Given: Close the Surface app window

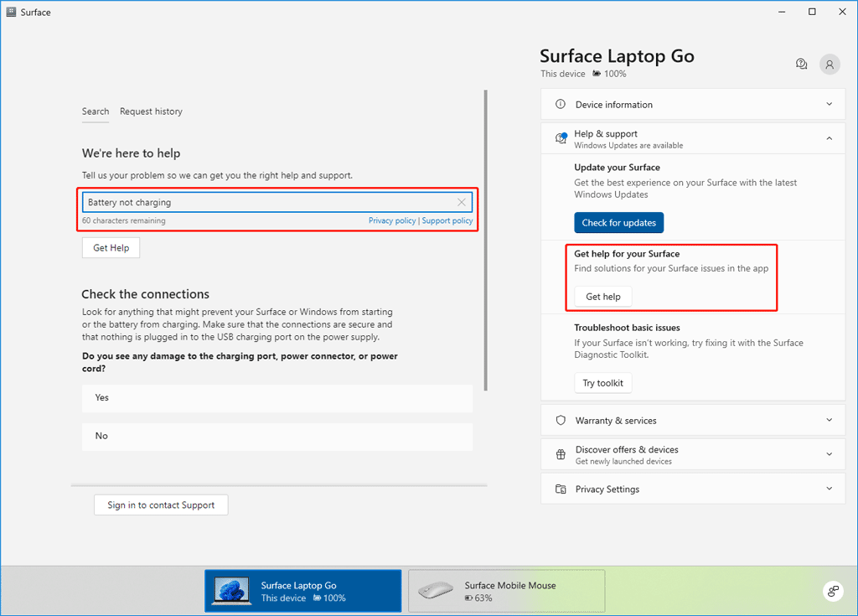Looking at the screenshot, I should pyautogui.click(x=842, y=12).
